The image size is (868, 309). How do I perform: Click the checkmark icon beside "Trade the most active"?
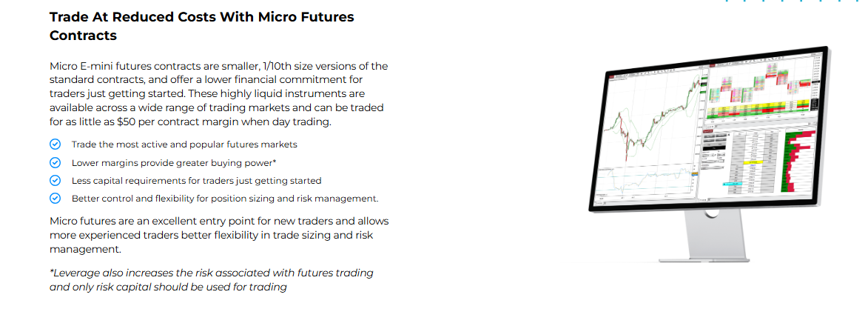55,144
